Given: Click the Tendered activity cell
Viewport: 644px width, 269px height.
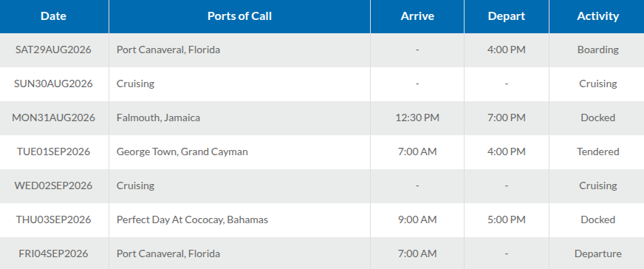Looking at the screenshot, I should pos(597,152).
